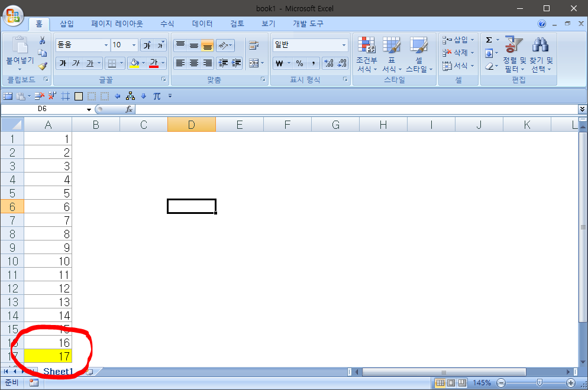Decrease font size with small 가 button

click(160, 45)
